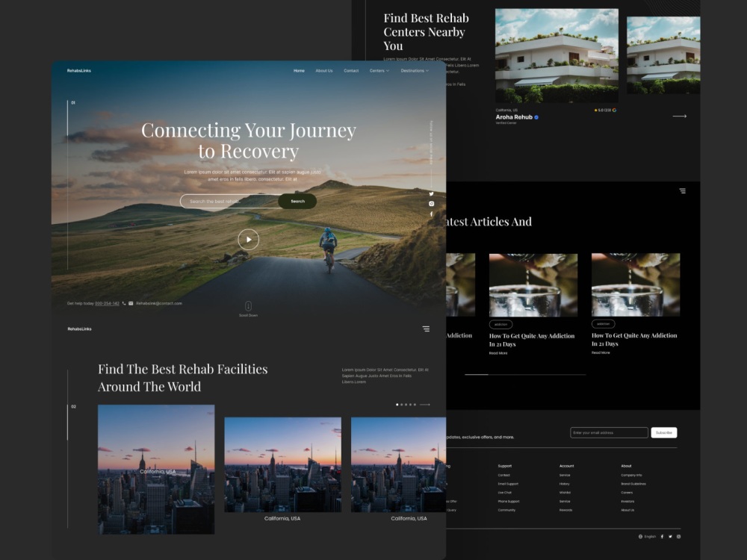Viewport: 747px width, 560px height.
Task: Click Verified Center label under Aroha Rehub
Action: [x=506, y=123]
